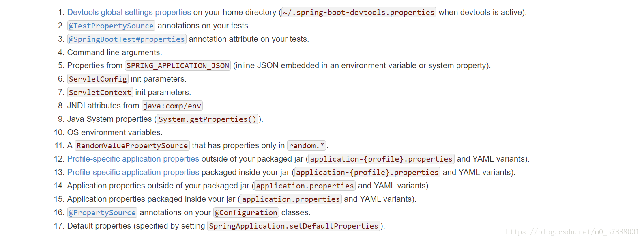Screen dimensions: 644x240
Task: Follow the Profile-specific application properties link in item 12
Action: point(133,159)
